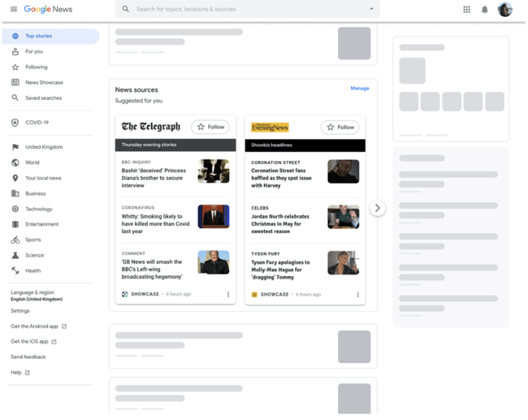Follow The Telegraph
This screenshot has width=528, height=420.
pos(210,127)
